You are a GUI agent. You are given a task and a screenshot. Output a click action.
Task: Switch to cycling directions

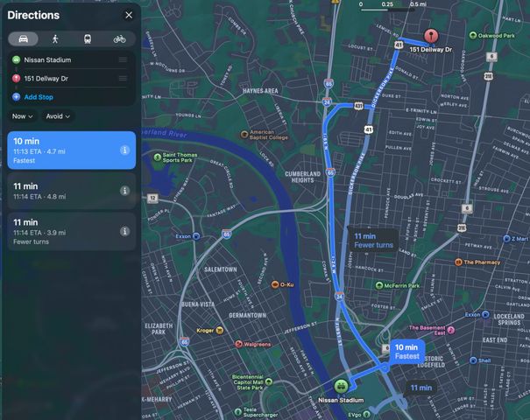pyautogui.click(x=119, y=38)
